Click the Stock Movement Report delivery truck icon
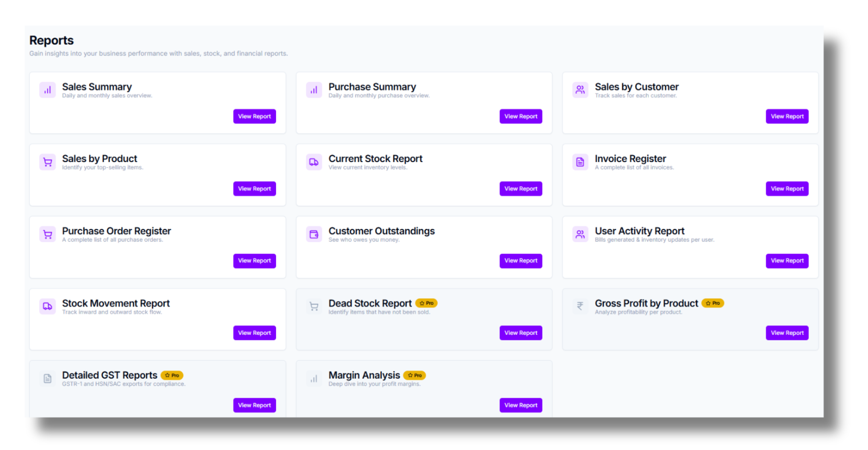Screen dimensions: 868x450 click(x=47, y=306)
